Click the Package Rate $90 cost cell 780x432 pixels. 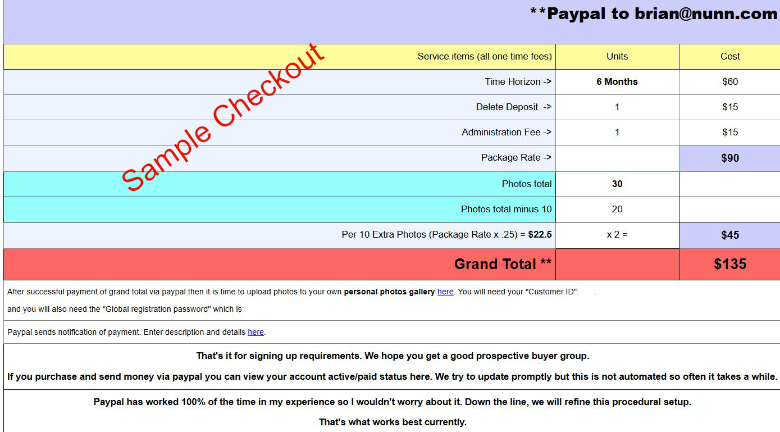(729, 158)
